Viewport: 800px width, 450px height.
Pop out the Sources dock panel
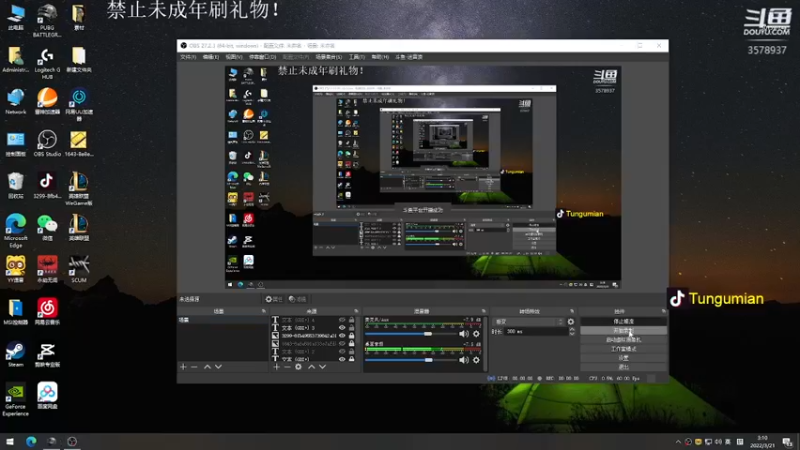coord(356,311)
